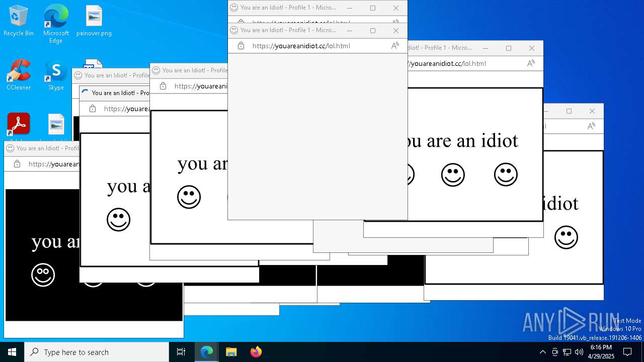Screen dimensions: 644x362
Task: Minimize the right-side window showing 'ou are an idiot'
Action: [x=486, y=48]
